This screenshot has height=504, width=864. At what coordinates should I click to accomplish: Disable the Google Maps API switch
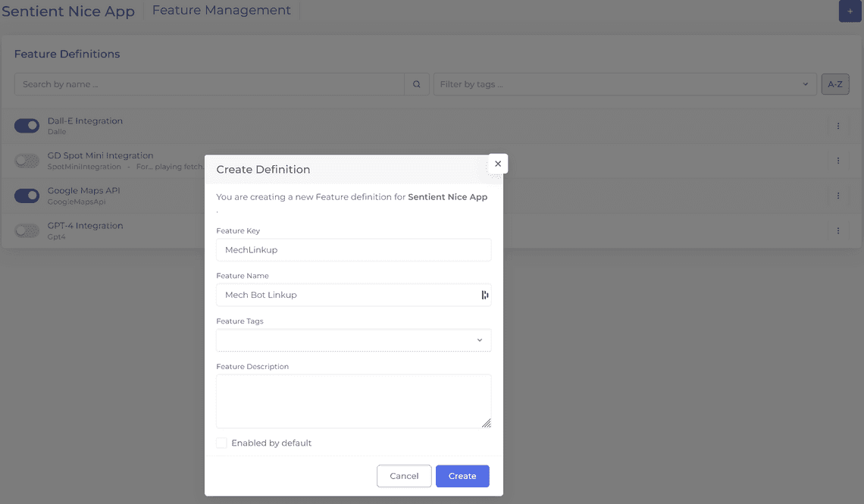coord(27,196)
